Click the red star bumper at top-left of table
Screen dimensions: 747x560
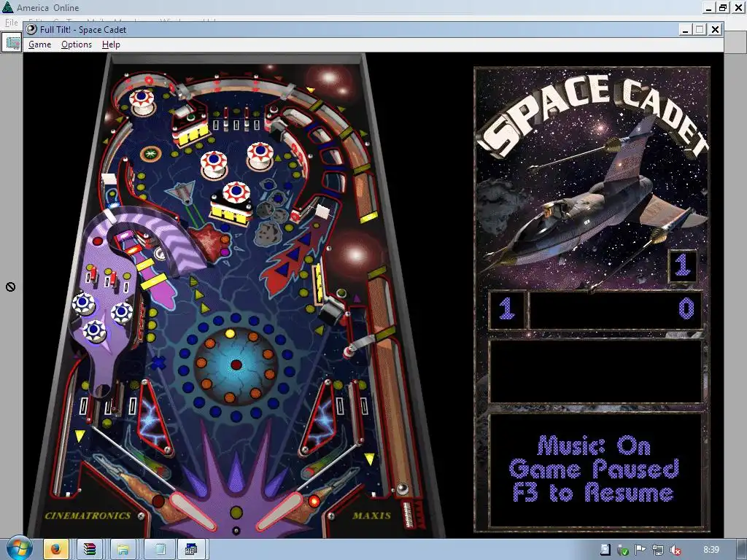coord(142,101)
